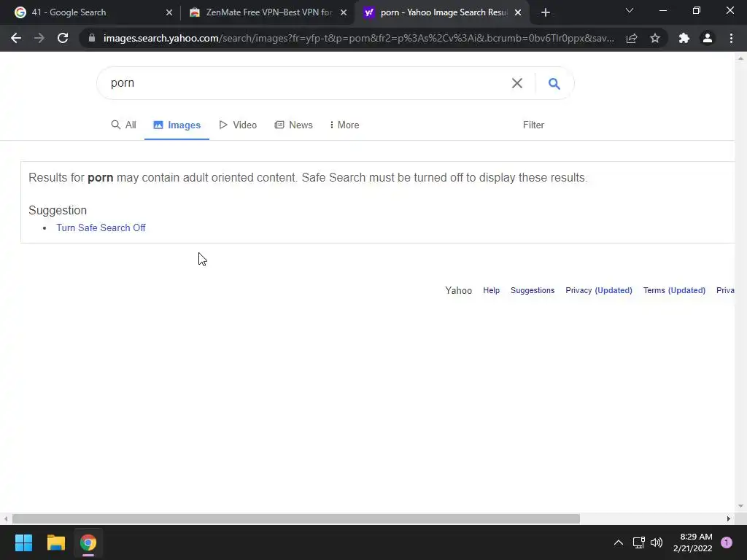The width and height of the screenshot is (747, 560).
Task: Clear the Yahoo search box with X
Action: pyautogui.click(x=517, y=83)
